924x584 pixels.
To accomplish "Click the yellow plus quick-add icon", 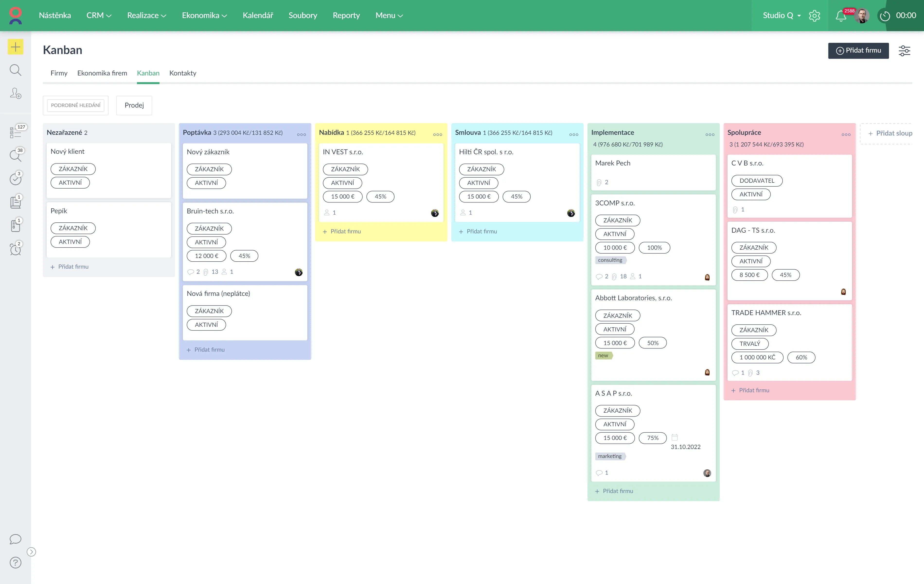I will click(x=15, y=47).
